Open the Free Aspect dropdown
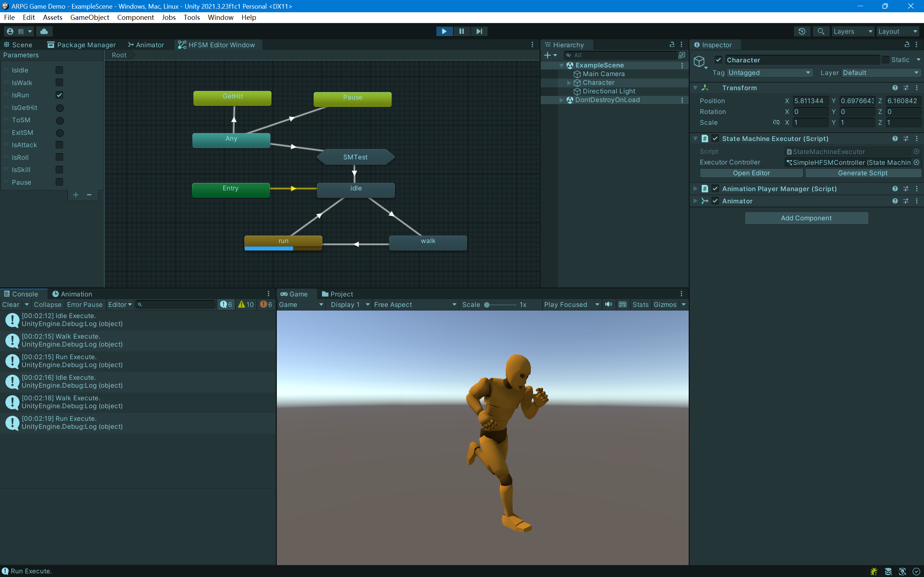The image size is (924, 577). tap(415, 304)
